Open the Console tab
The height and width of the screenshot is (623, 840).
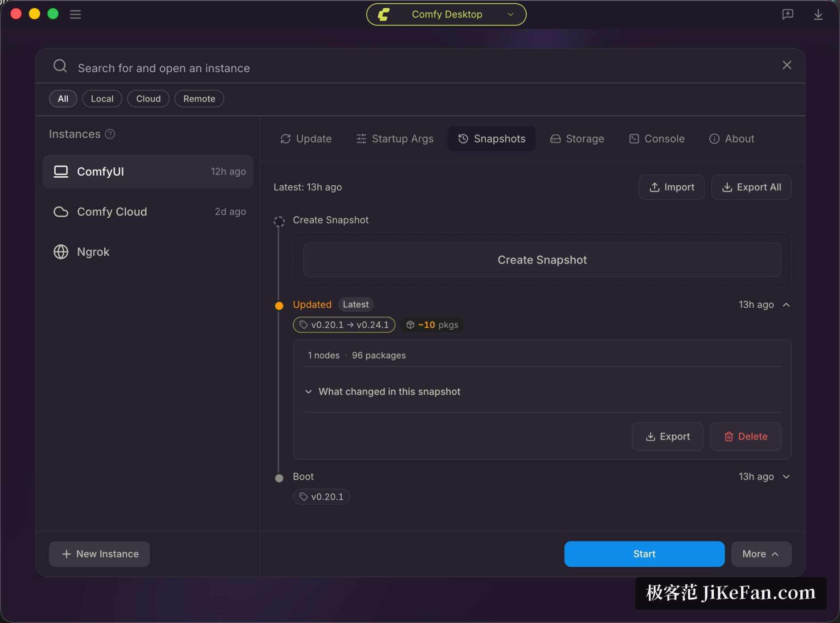(657, 138)
